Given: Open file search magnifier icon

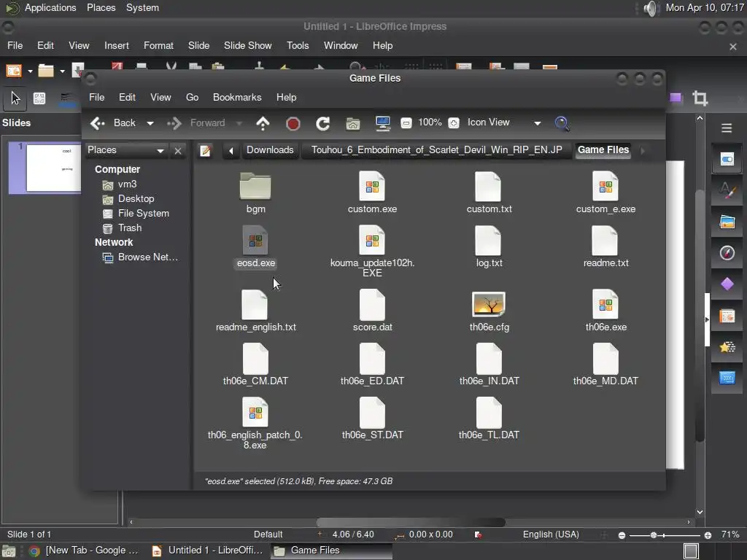Looking at the screenshot, I should pos(562,123).
